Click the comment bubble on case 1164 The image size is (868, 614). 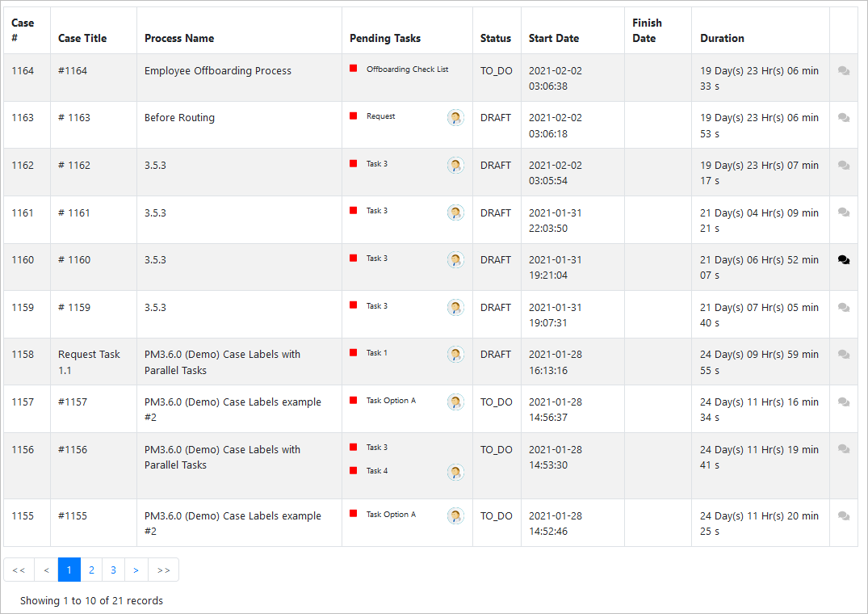coord(844,70)
